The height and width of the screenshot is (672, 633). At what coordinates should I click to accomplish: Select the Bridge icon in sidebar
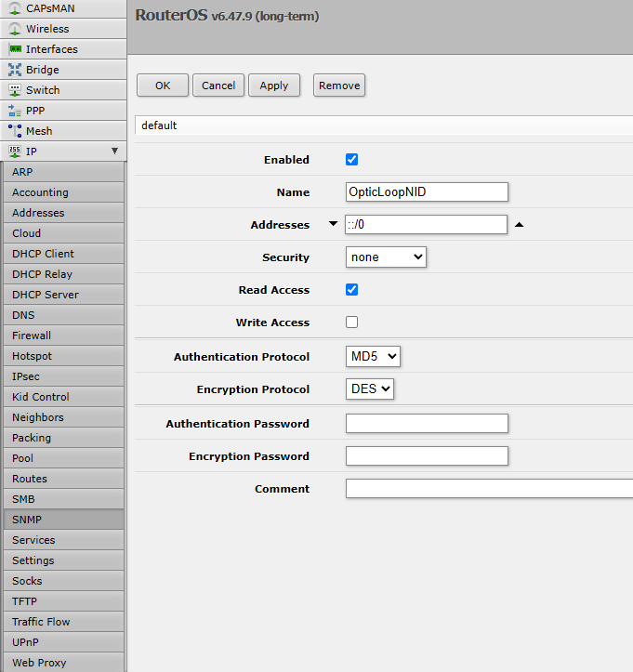click(x=15, y=70)
